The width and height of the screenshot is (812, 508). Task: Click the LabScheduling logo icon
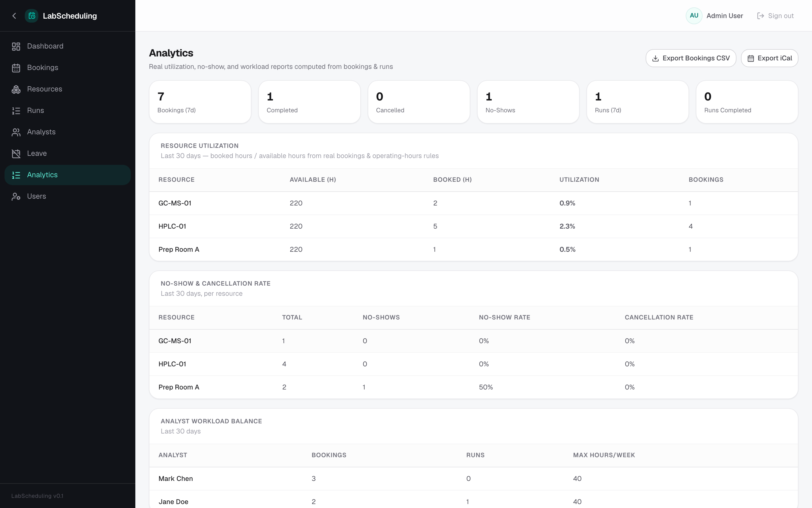pos(32,16)
